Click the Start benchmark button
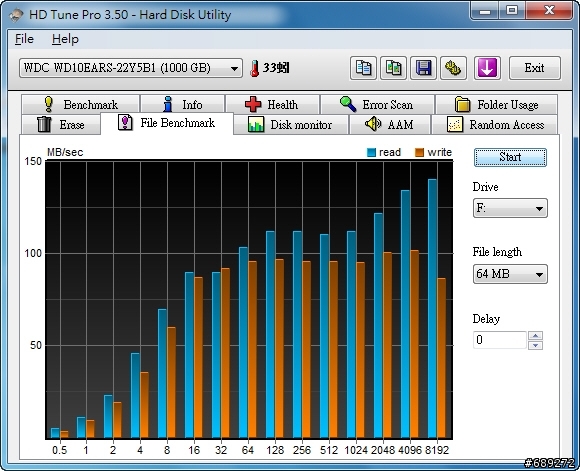The image size is (580, 471). point(510,157)
